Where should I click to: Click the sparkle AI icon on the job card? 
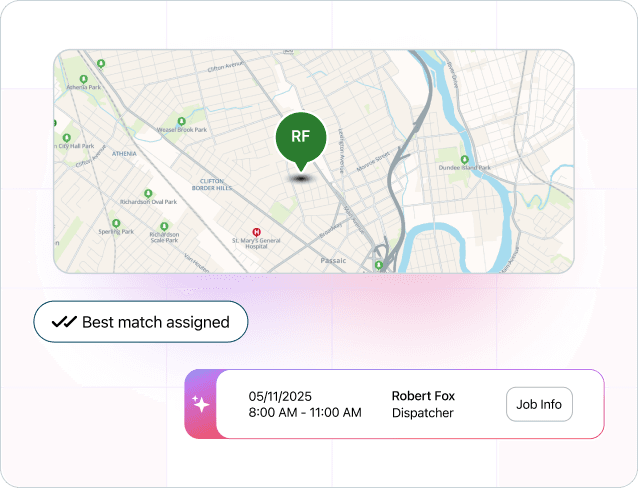click(200, 404)
